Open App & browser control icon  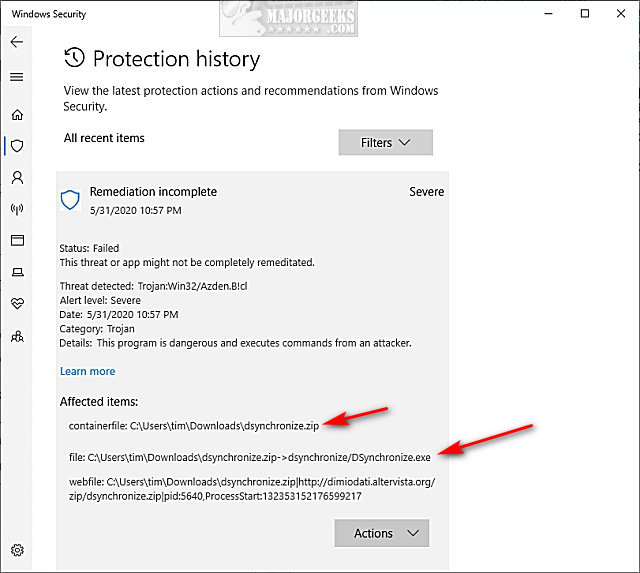[x=16, y=241]
